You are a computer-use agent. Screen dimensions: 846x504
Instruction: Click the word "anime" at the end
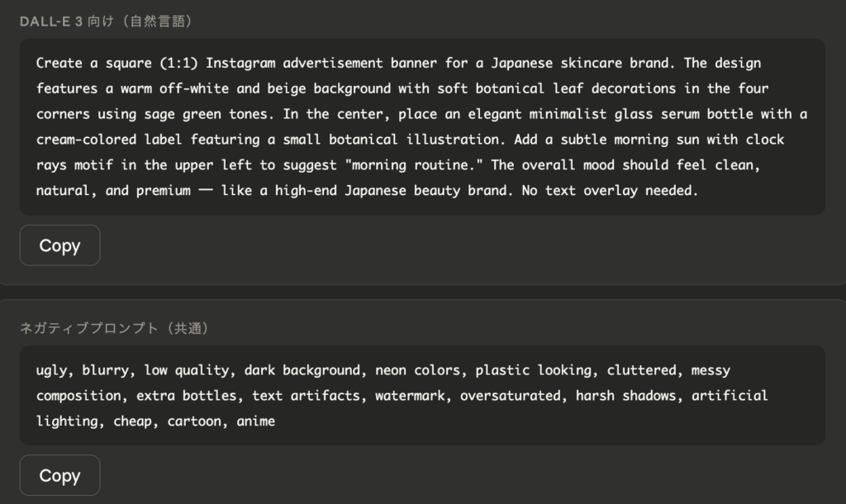tap(256, 421)
